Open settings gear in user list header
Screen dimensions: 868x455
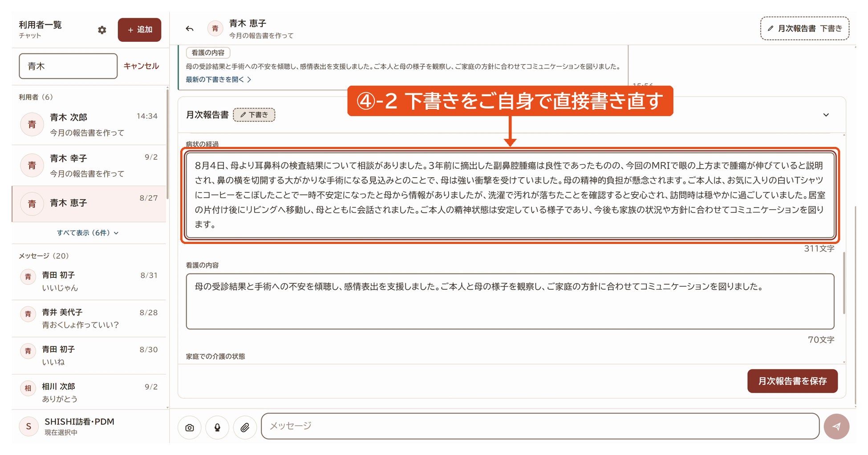pyautogui.click(x=102, y=30)
